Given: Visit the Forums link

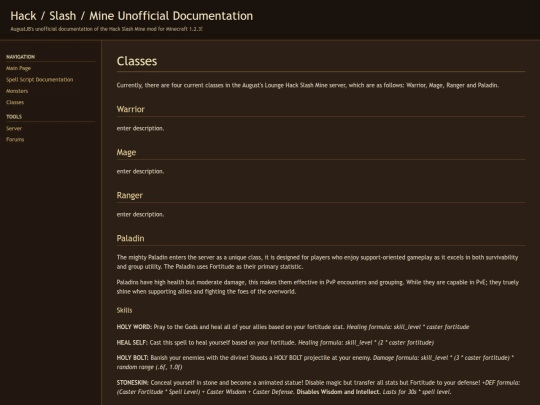Looking at the screenshot, I should (x=15, y=139).
